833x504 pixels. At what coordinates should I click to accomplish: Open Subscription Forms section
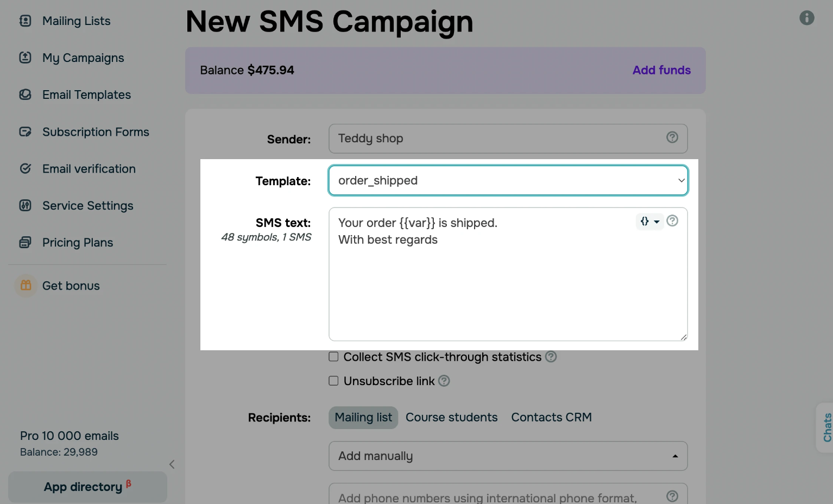click(x=96, y=131)
